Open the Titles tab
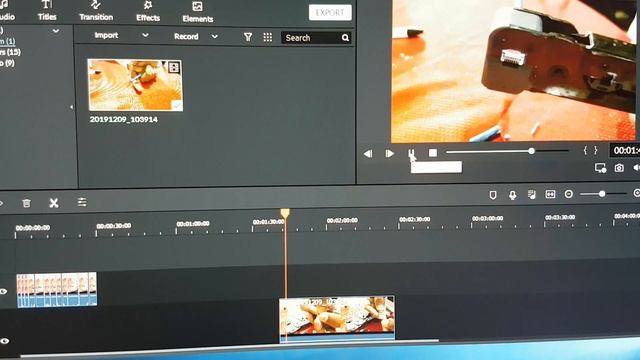Image resolution: width=640 pixels, height=360 pixels. pyautogui.click(x=47, y=11)
